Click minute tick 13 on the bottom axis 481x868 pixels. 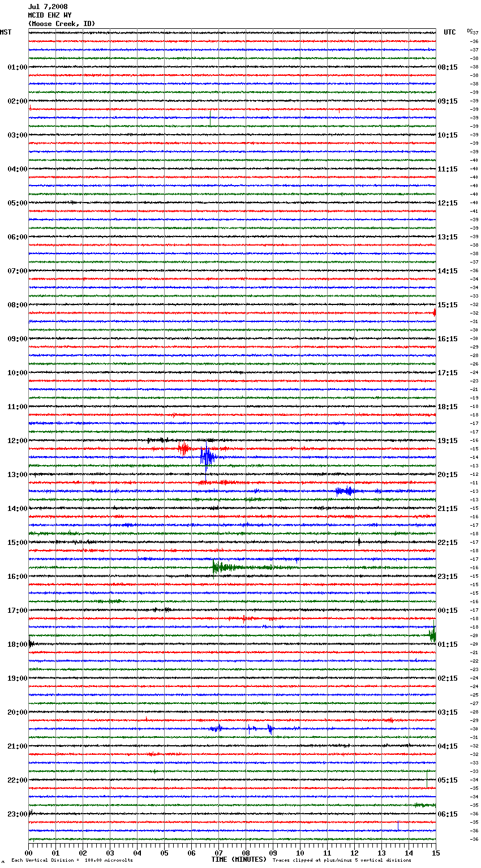[381, 853]
